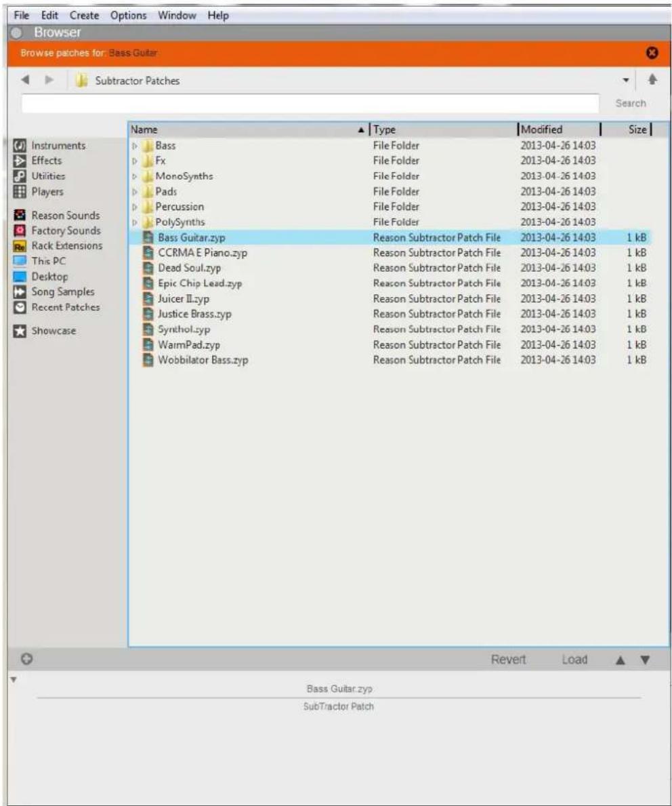Viewport: 672px width, 806px height.
Task: Click the Search button
Action: (631, 103)
